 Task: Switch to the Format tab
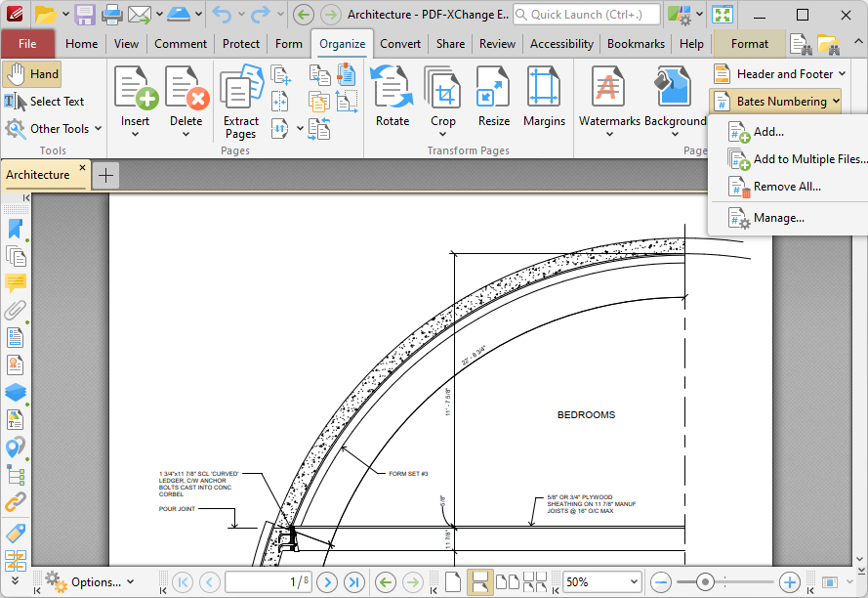click(x=750, y=44)
